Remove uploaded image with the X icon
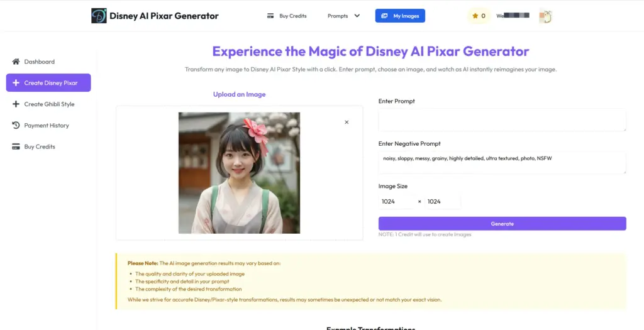Screen dimensions: 644x330 pyautogui.click(x=347, y=122)
